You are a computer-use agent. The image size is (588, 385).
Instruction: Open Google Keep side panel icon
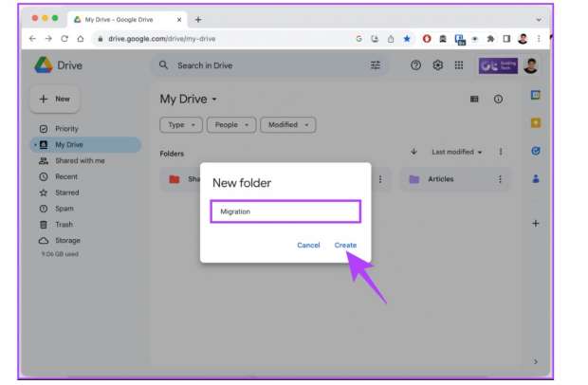[x=536, y=122]
